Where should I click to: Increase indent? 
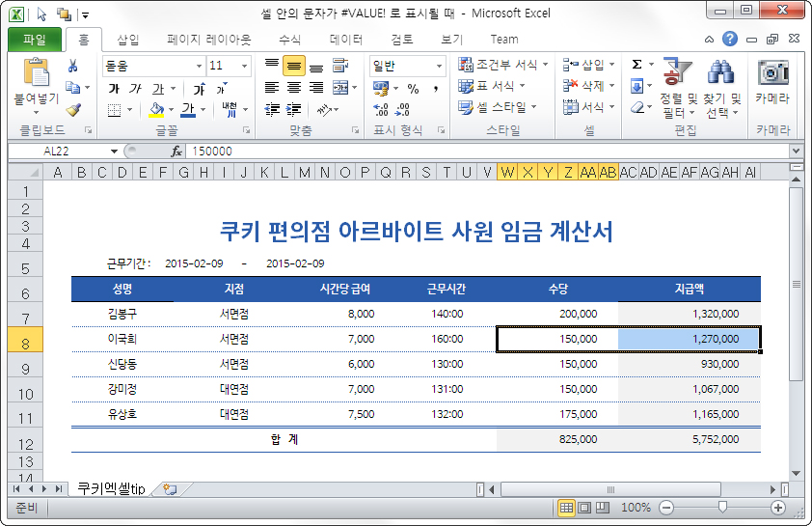293,109
